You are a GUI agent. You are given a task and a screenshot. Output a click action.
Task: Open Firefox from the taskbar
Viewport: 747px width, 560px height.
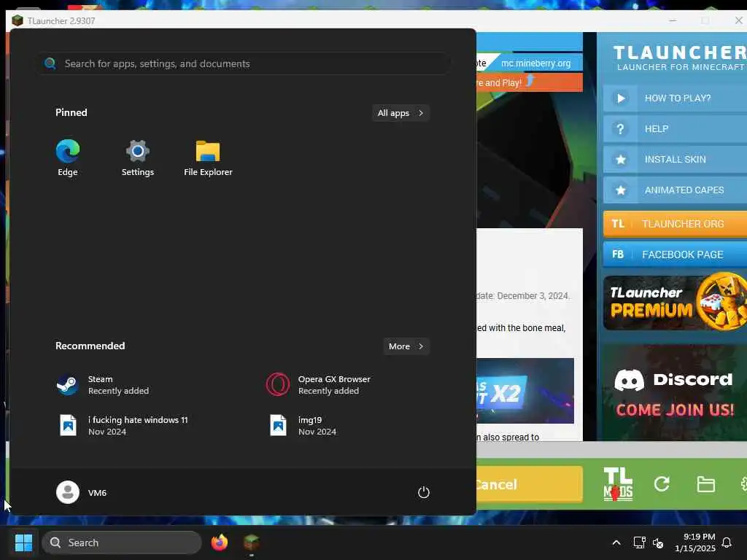tap(219, 542)
